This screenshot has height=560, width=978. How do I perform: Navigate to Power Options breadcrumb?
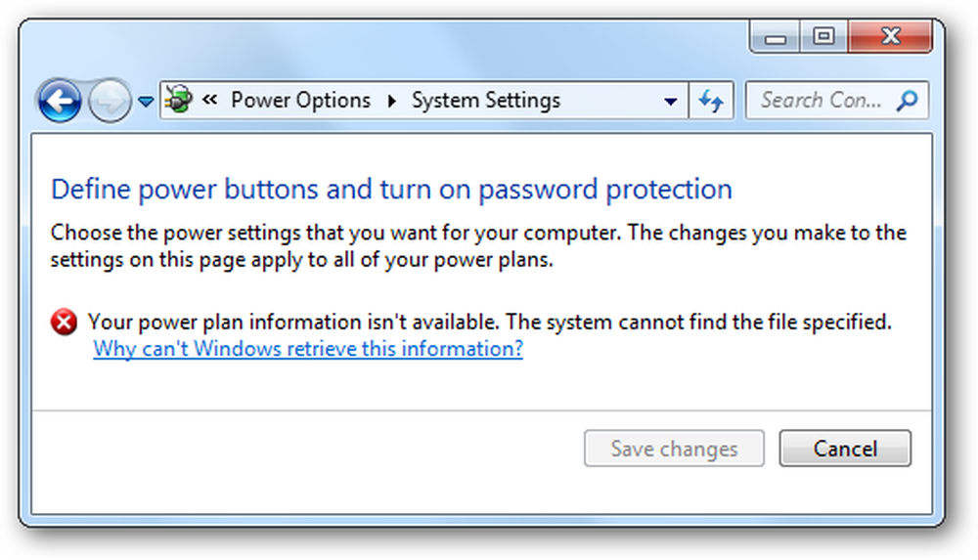pos(300,100)
